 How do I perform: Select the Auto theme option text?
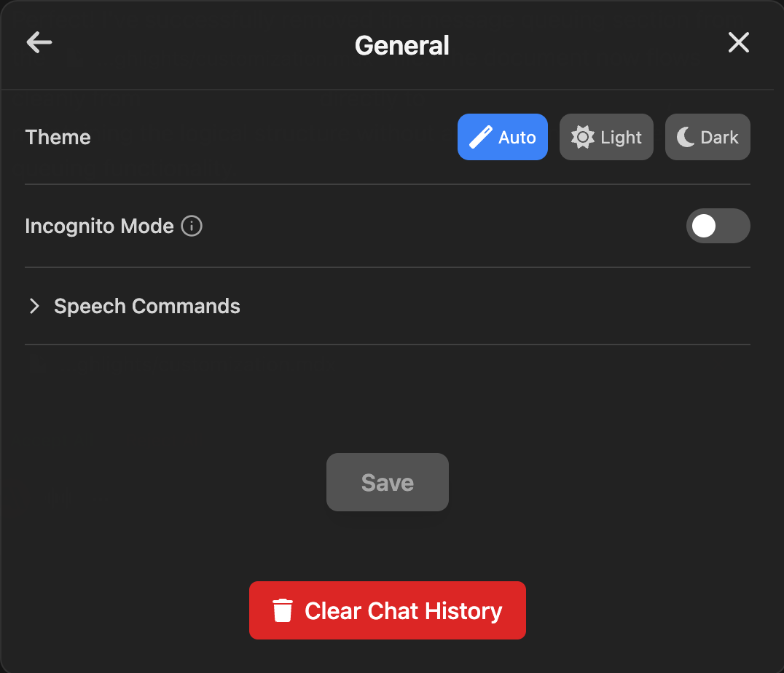pos(517,137)
